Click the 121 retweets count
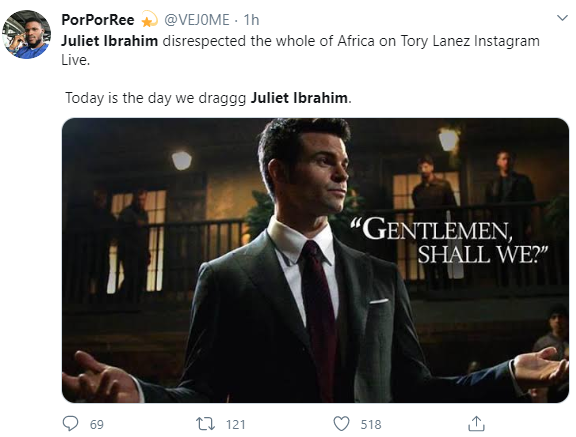 (x=235, y=425)
